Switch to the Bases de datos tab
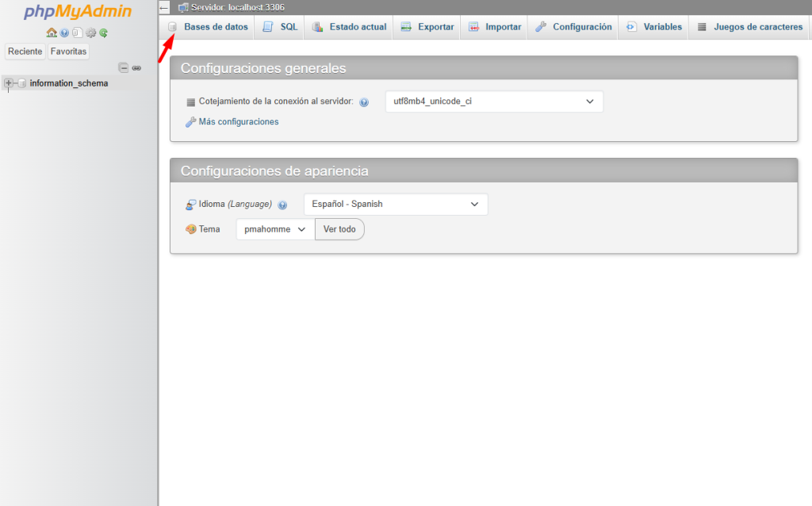The image size is (812, 506). 208,27
